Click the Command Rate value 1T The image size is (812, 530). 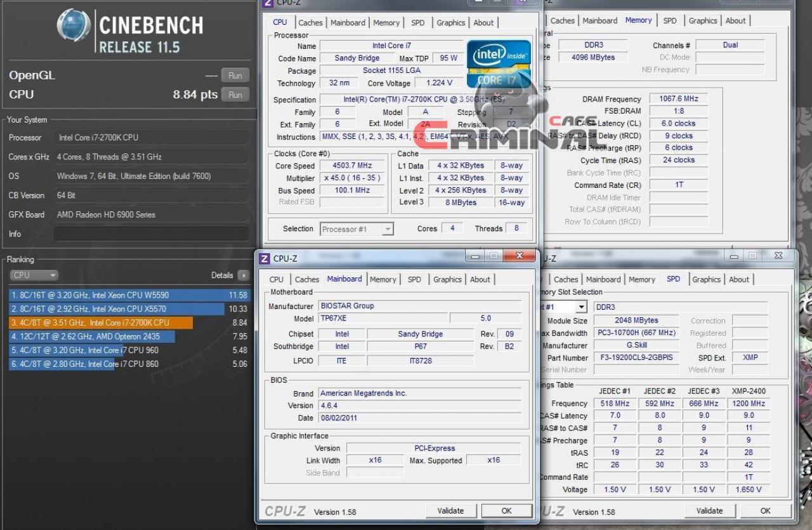(678, 185)
